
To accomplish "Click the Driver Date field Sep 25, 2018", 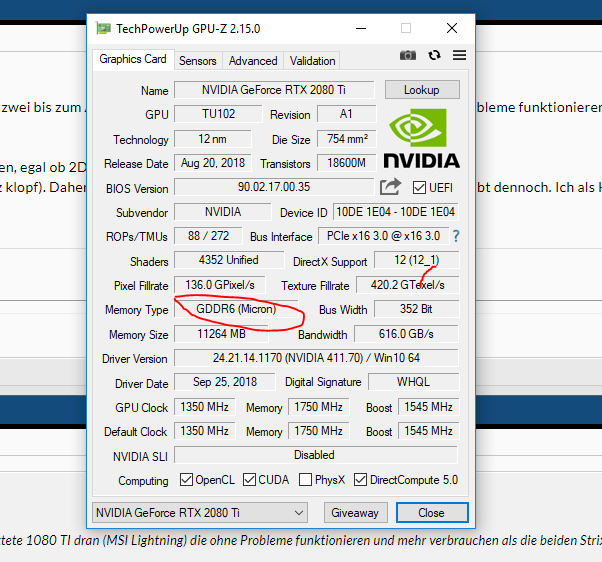I will (x=225, y=382).
